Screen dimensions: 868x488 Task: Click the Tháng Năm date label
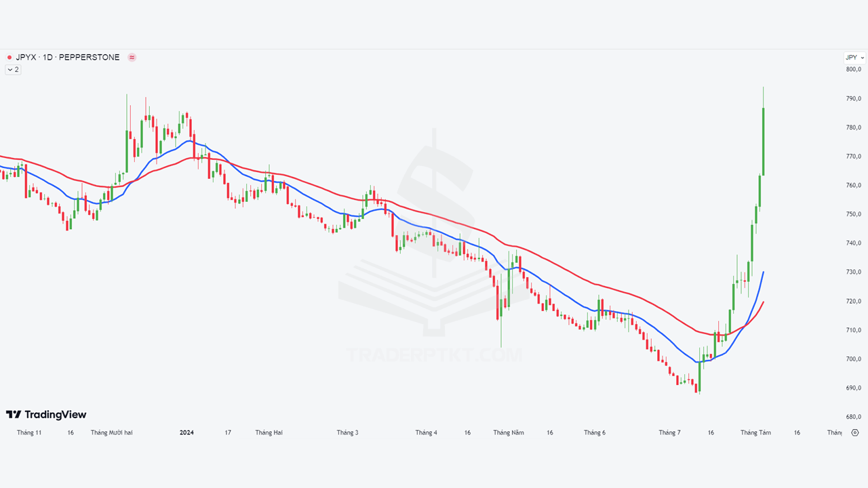click(509, 432)
